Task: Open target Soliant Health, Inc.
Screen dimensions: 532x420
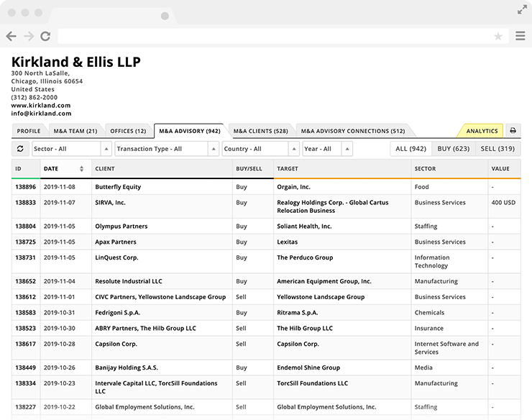Action: tap(304, 227)
